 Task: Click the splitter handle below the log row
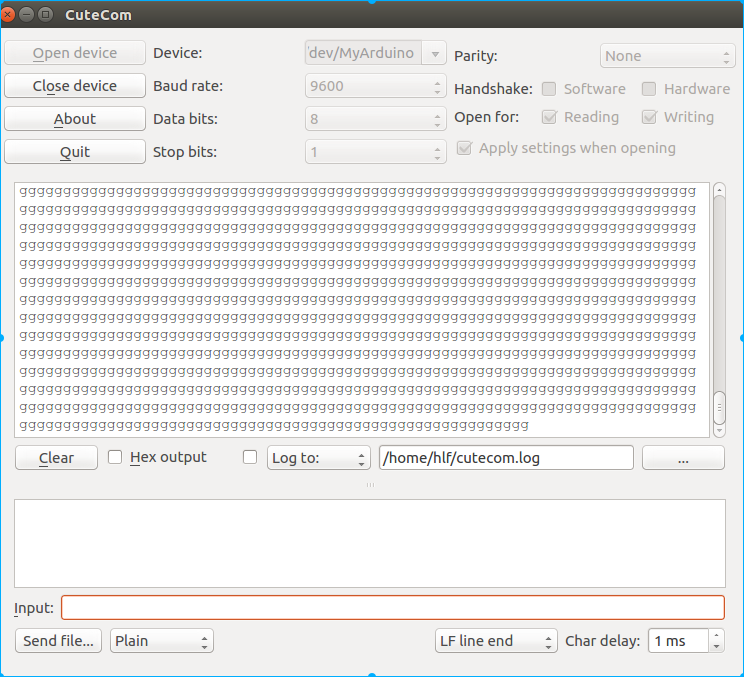point(370,485)
